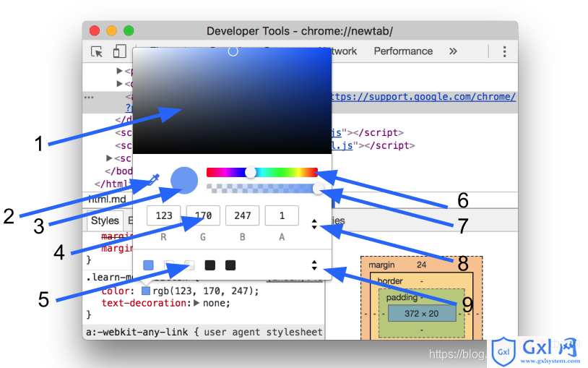Click the round blue color preview
Viewport: 588px width, 368px height.
[184, 180]
